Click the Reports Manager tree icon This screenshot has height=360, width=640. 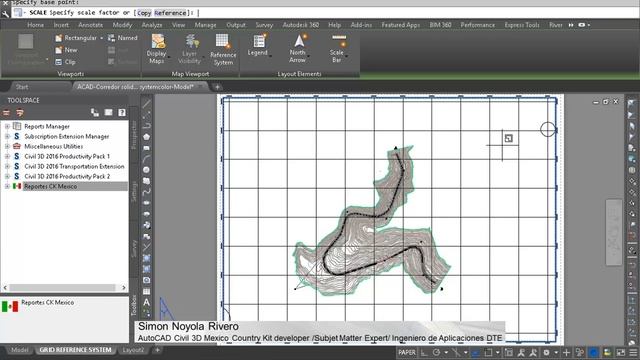click(x=17, y=126)
